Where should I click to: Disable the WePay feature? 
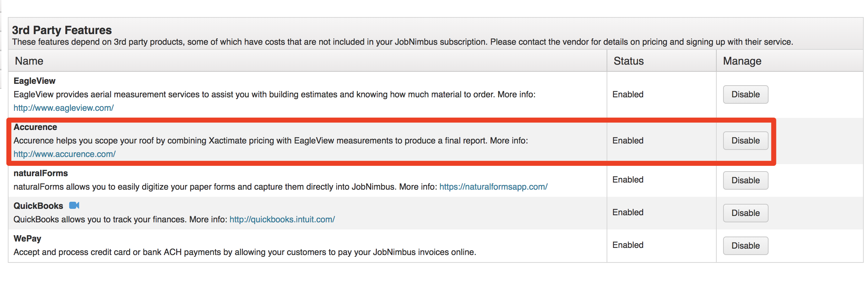[x=745, y=246]
